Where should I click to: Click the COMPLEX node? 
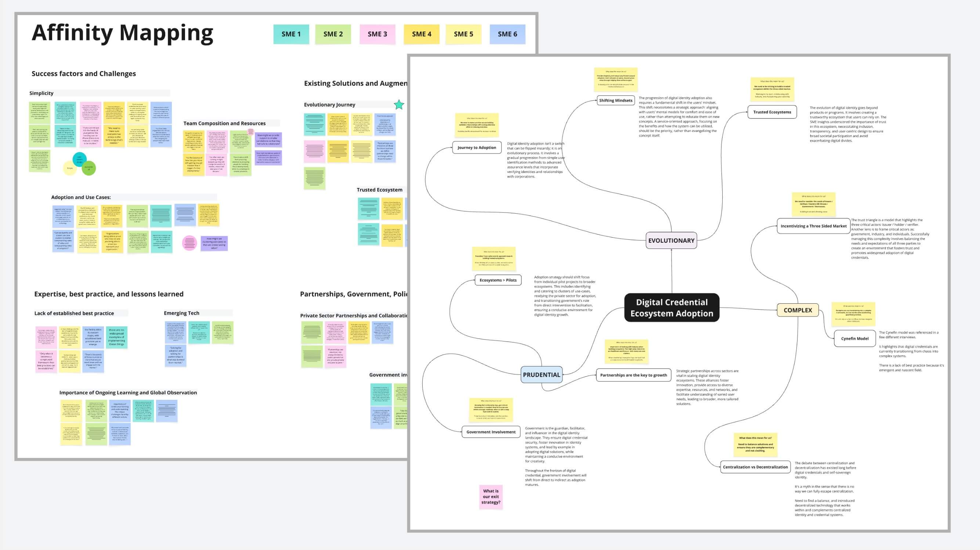point(799,310)
